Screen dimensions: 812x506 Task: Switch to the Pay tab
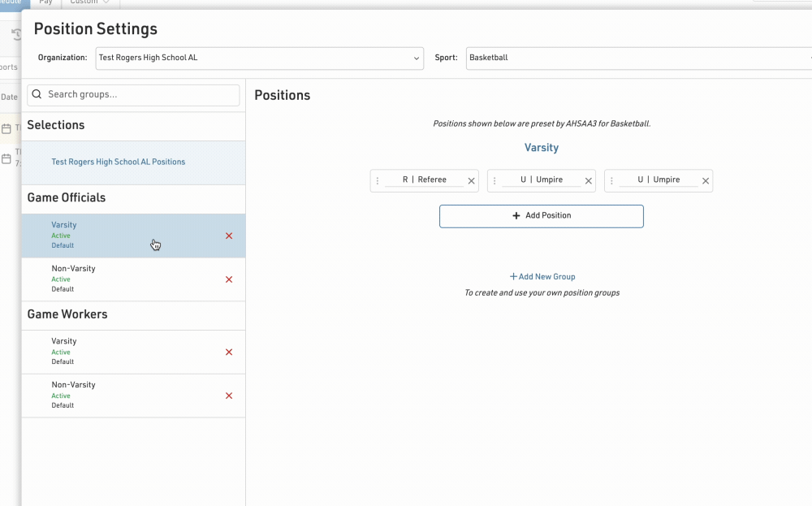pos(46,2)
